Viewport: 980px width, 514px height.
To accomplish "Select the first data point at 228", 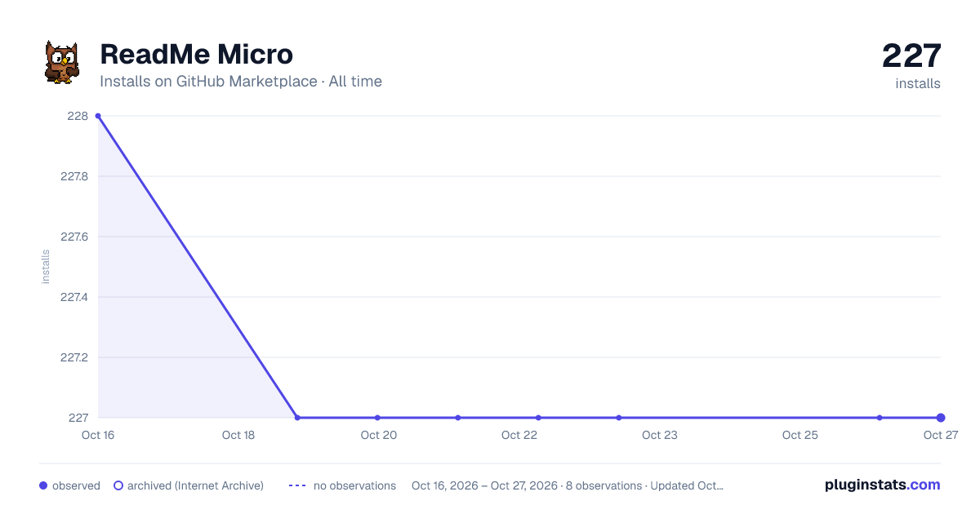I will click(x=98, y=116).
